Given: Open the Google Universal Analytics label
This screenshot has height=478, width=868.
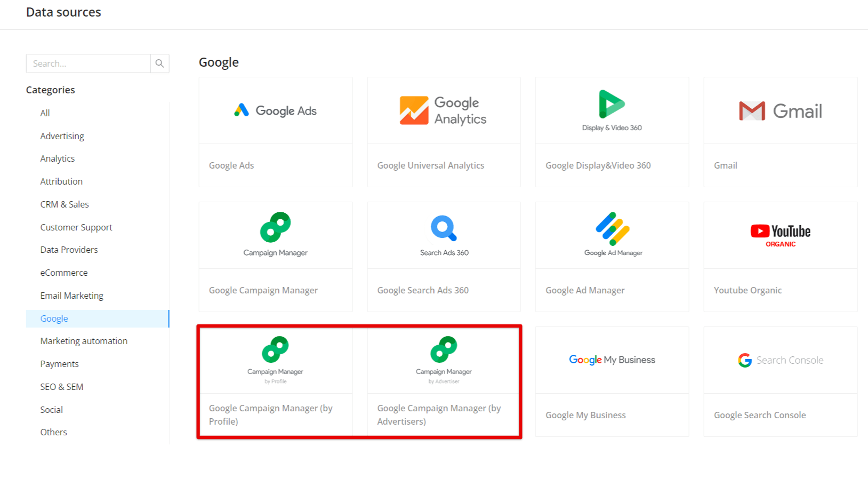Looking at the screenshot, I should pyautogui.click(x=431, y=165).
